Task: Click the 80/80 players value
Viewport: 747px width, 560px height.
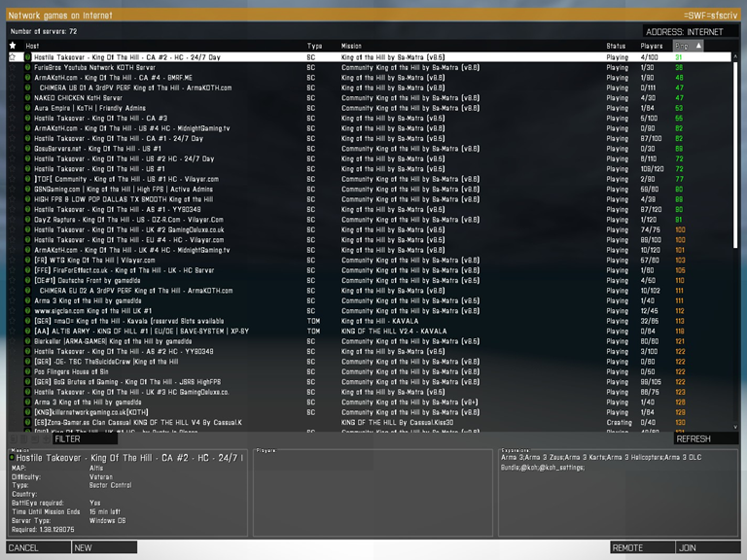Action: point(650,341)
